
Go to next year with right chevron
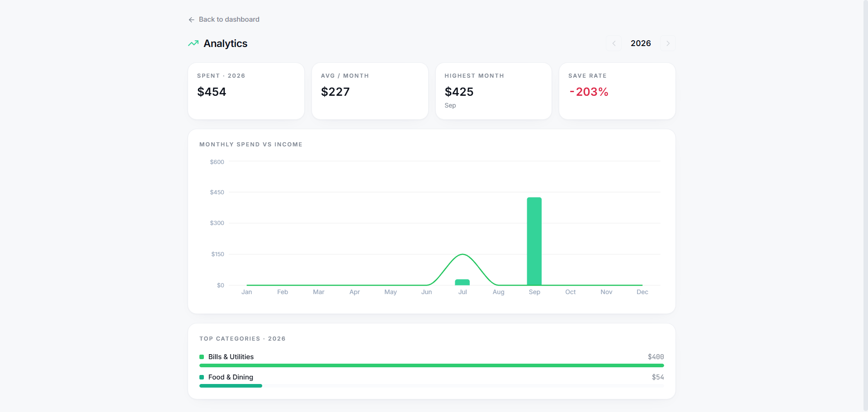[x=668, y=43]
